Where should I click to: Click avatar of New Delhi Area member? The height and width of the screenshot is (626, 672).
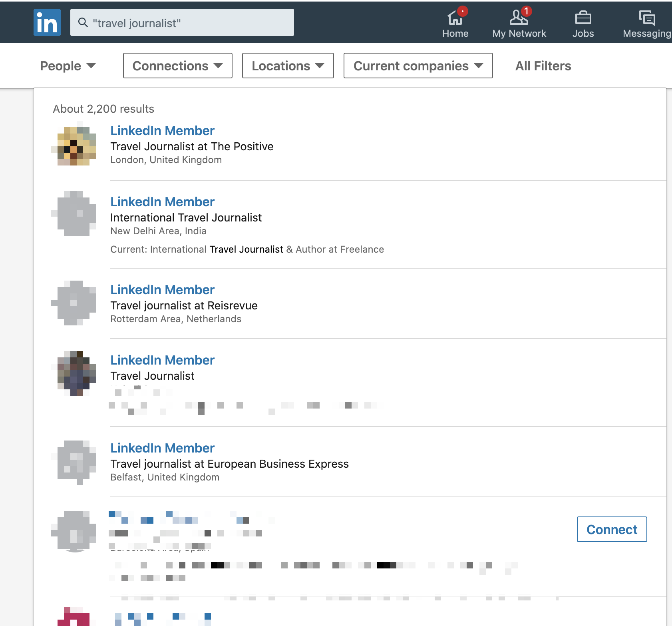coord(74,213)
